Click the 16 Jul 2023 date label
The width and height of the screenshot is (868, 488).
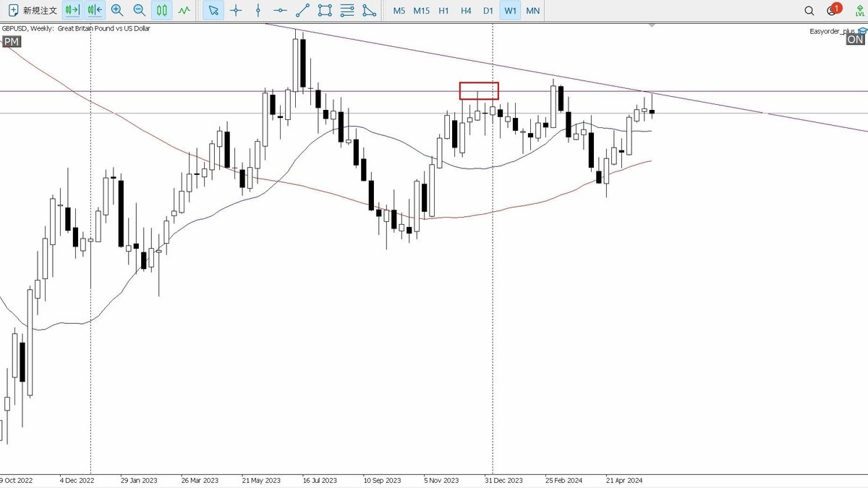click(320, 480)
